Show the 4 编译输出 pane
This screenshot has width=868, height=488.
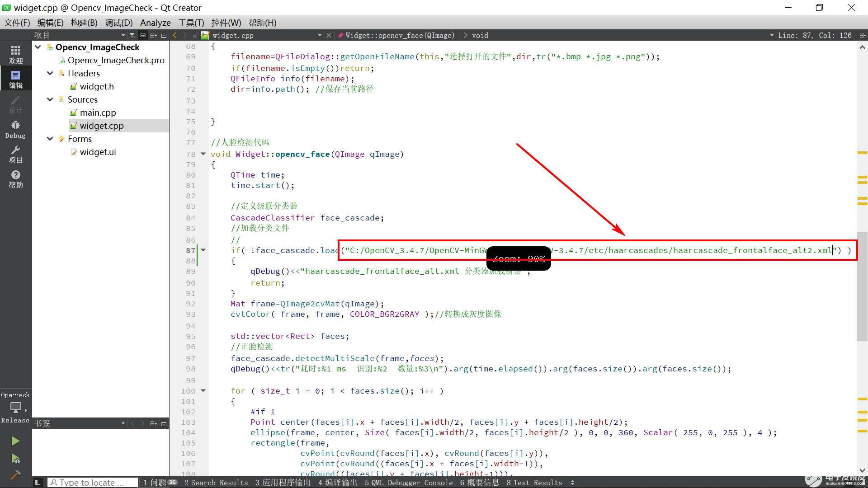[x=338, y=483]
